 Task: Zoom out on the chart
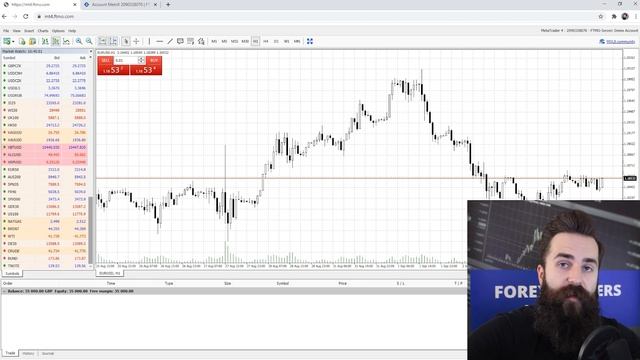pos(89,41)
